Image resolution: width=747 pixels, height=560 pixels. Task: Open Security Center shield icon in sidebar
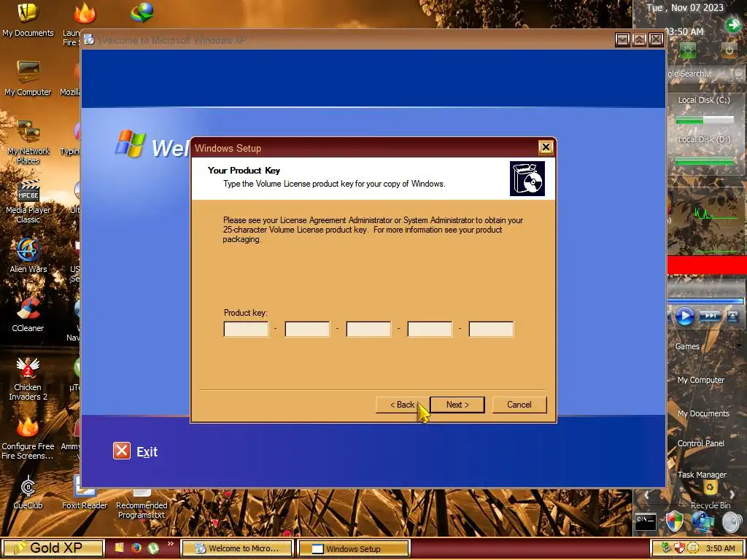coord(674,522)
